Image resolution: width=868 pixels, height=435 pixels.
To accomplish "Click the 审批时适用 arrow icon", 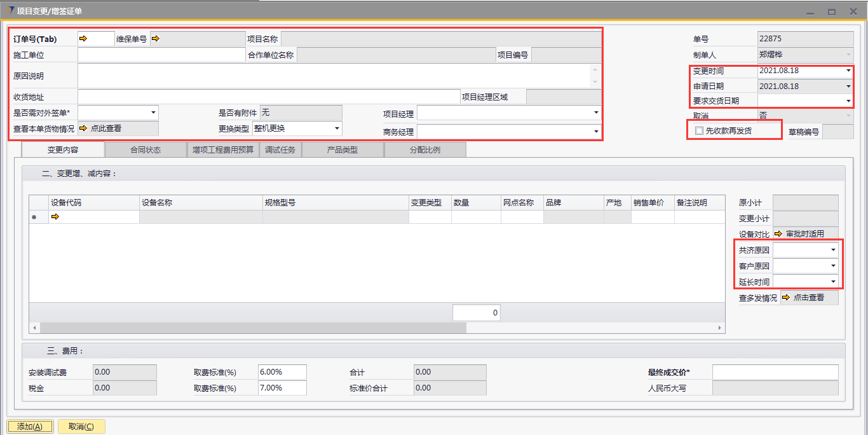I will (778, 234).
